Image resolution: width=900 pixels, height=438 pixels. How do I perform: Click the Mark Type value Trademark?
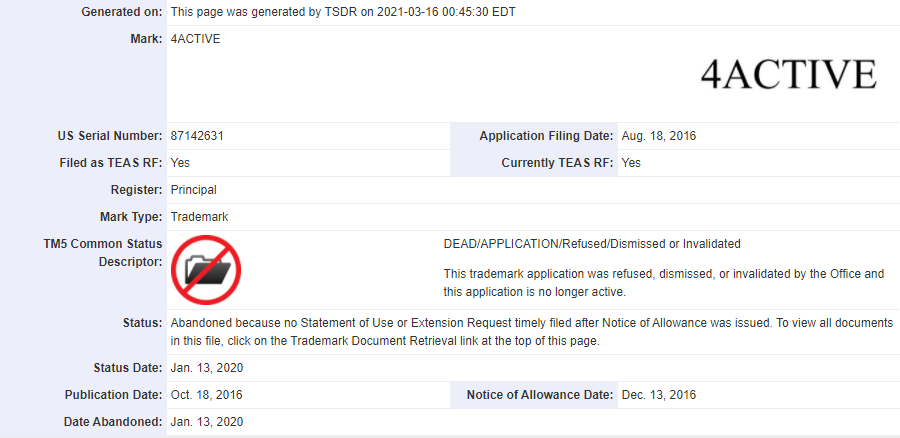(x=200, y=217)
